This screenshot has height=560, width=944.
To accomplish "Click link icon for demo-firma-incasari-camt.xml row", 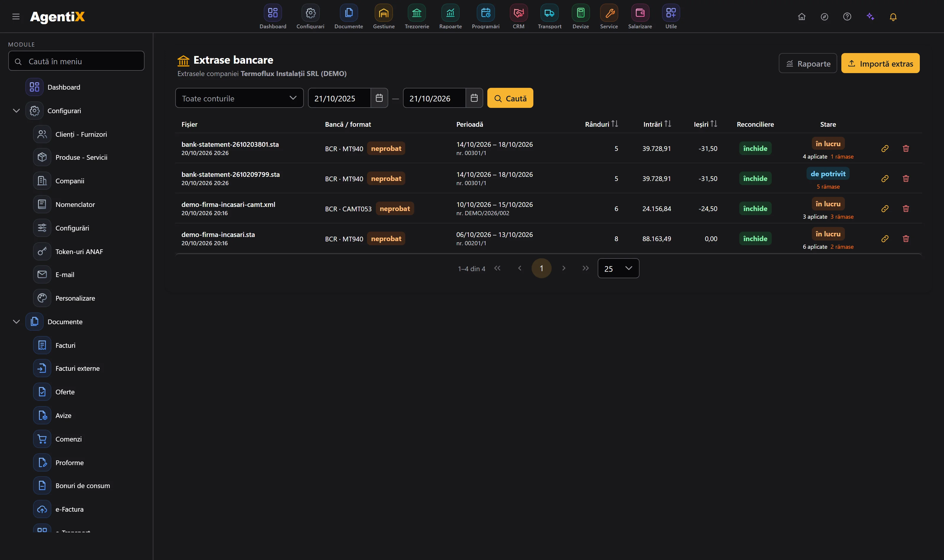I will (885, 208).
